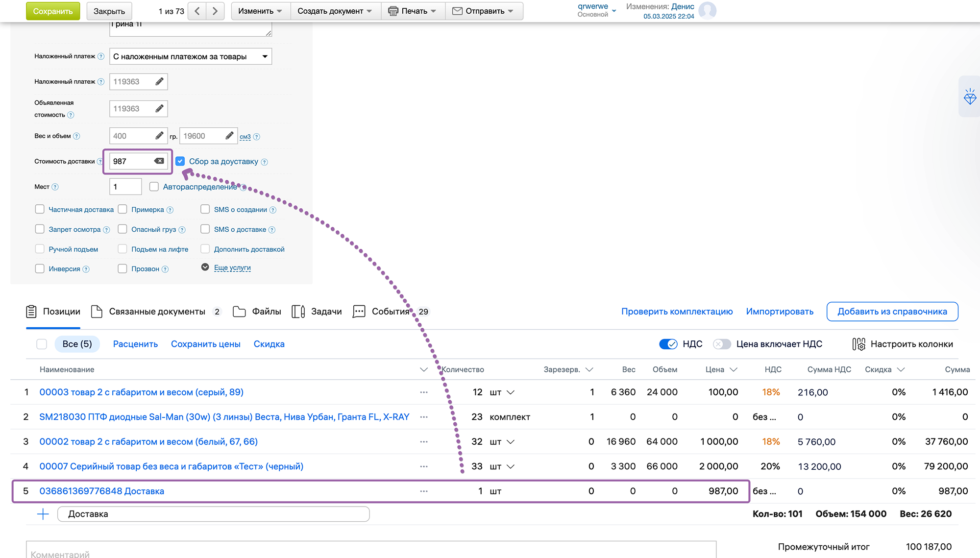Turn on Цена включает НДС toggle

point(722,344)
